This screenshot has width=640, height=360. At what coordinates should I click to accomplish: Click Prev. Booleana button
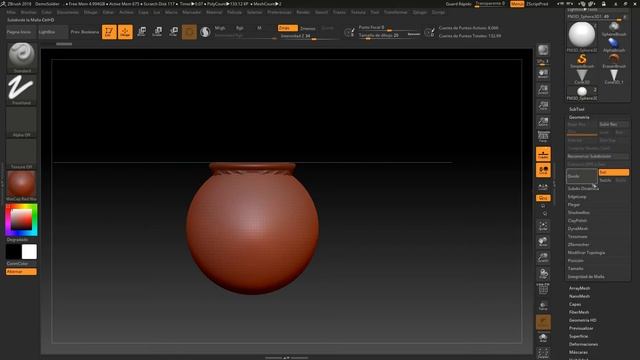point(85,32)
